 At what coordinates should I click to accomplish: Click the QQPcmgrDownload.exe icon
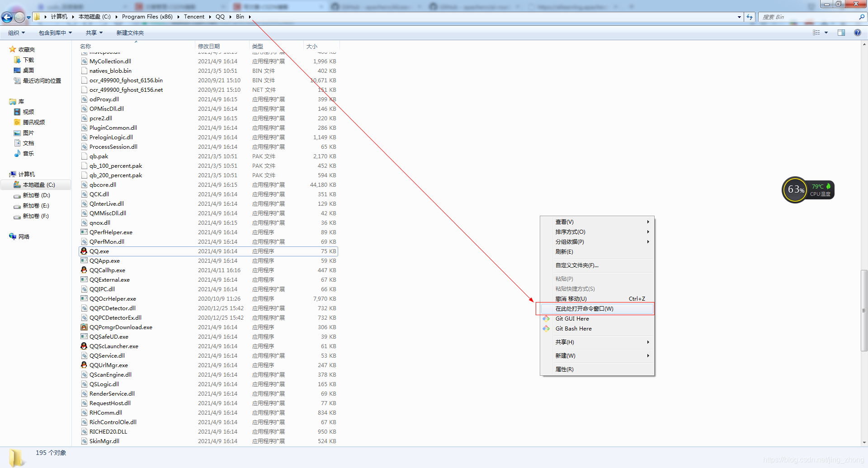pos(84,327)
